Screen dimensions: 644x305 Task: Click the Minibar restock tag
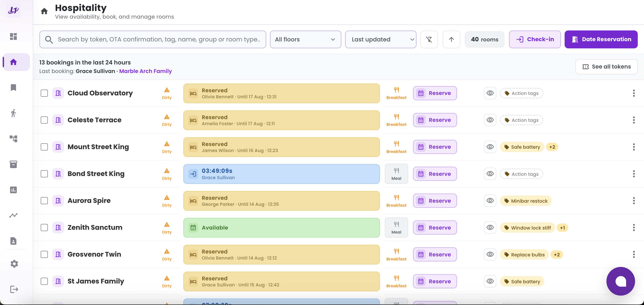click(x=525, y=201)
